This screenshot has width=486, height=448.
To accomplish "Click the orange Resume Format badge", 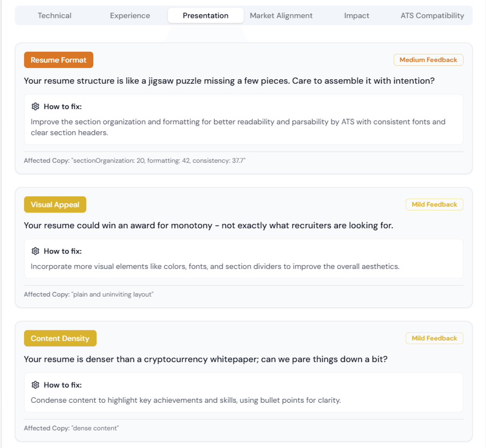I will point(58,60).
